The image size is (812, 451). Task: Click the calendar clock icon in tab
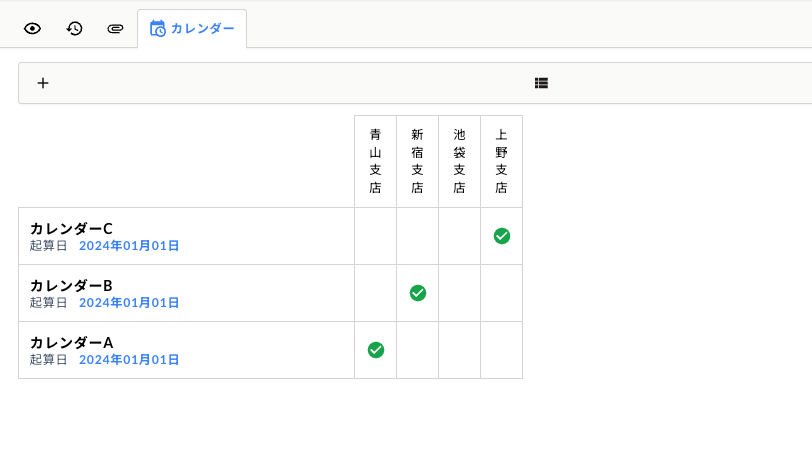coord(157,28)
